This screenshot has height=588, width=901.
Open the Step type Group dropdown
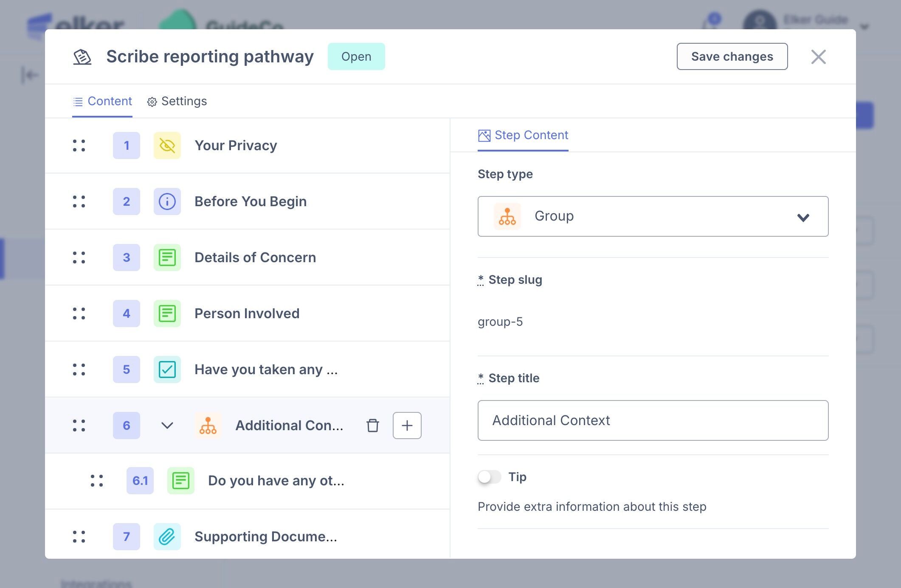coord(653,216)
